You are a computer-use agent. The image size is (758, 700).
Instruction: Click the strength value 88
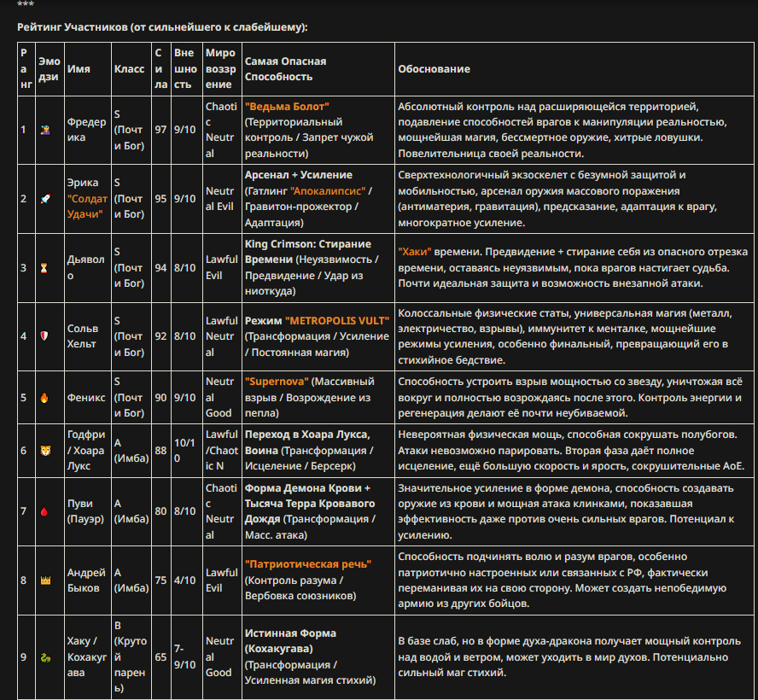[x=160, y=451]
